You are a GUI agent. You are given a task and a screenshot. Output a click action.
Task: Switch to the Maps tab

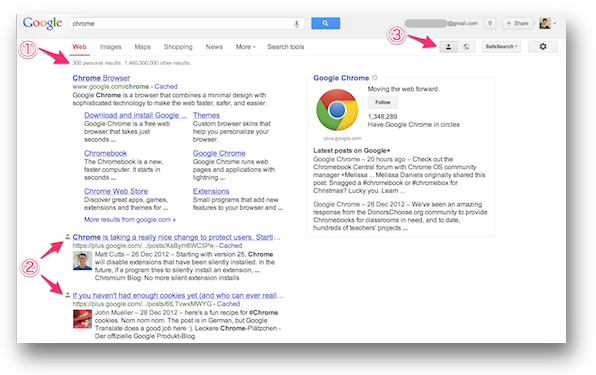tap(143, 47)
